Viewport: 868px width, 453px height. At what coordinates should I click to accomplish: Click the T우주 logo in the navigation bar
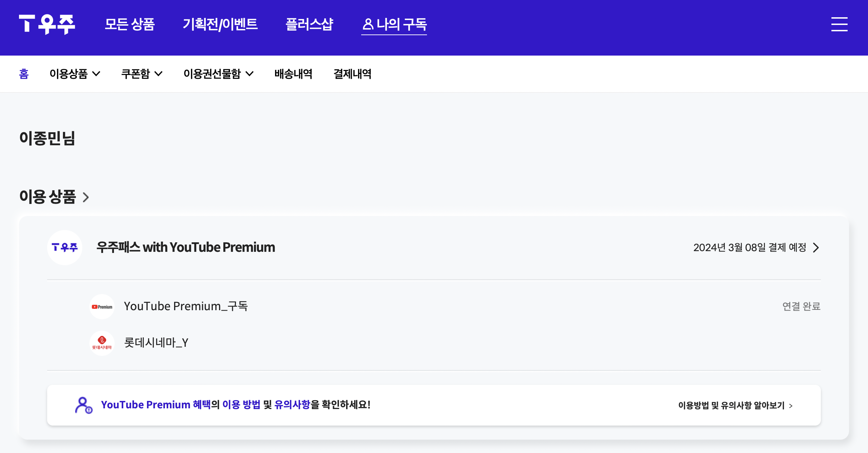(x=47, y=25)
